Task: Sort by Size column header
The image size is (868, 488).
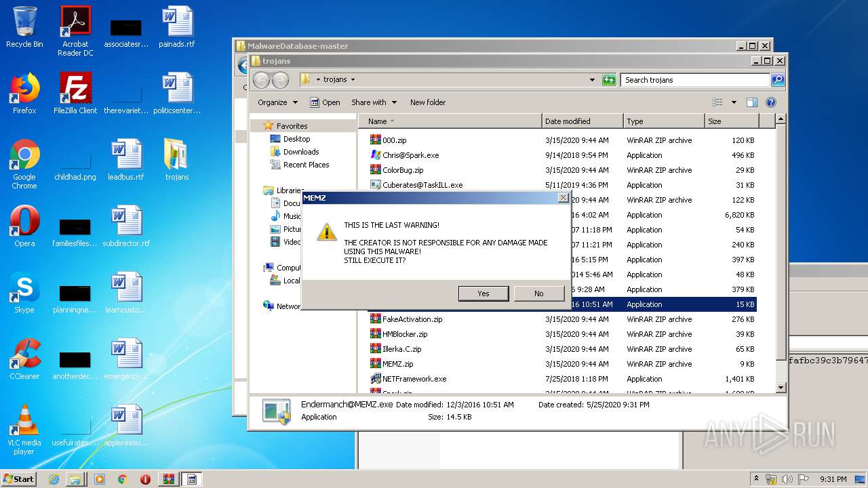Action: click(732, 121)
